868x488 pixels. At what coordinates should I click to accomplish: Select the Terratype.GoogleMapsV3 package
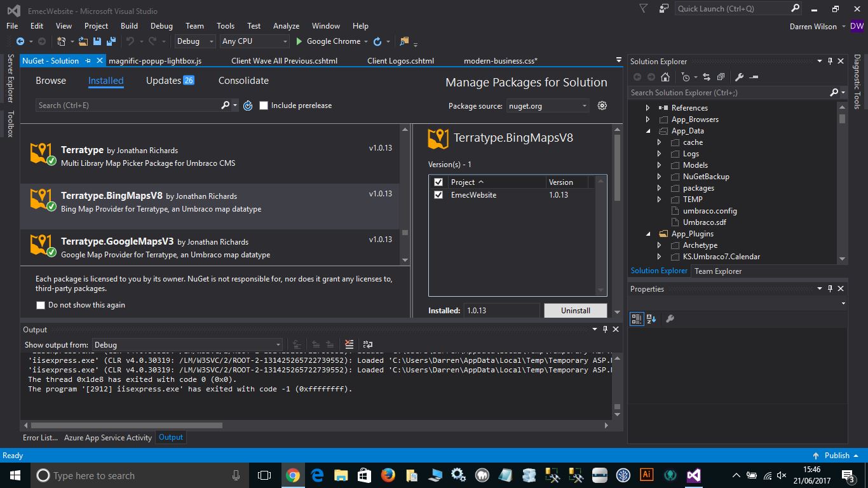(210, 248)
